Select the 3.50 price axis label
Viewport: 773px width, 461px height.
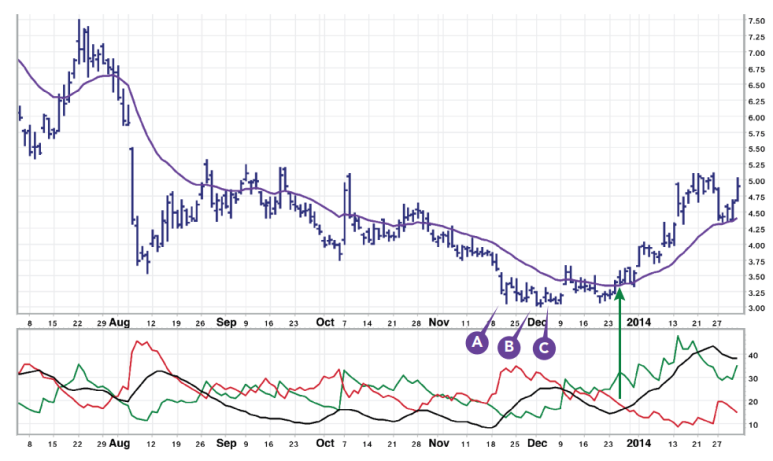[x=757, y=277]
